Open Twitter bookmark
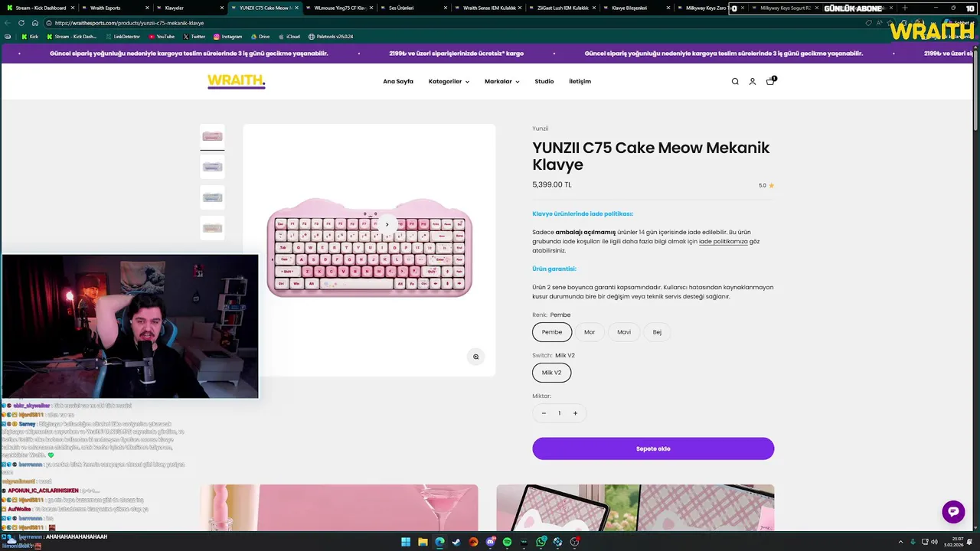 (194, 37)
